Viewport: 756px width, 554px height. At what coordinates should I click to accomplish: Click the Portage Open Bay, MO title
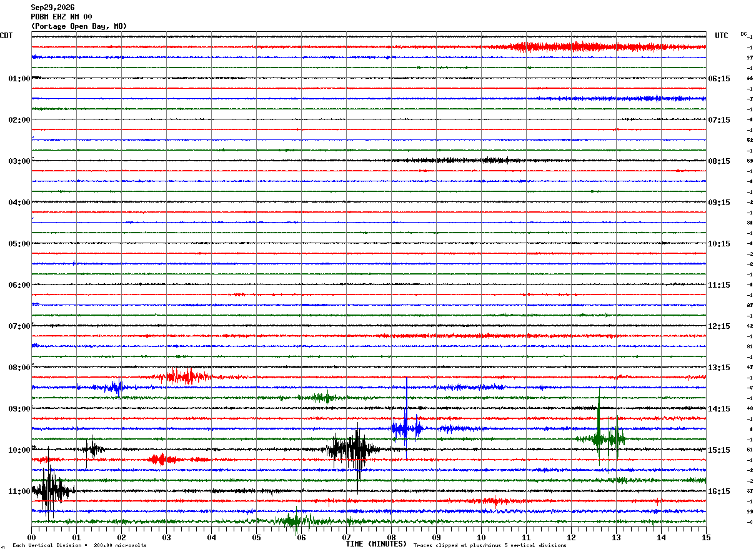[79, 26]
